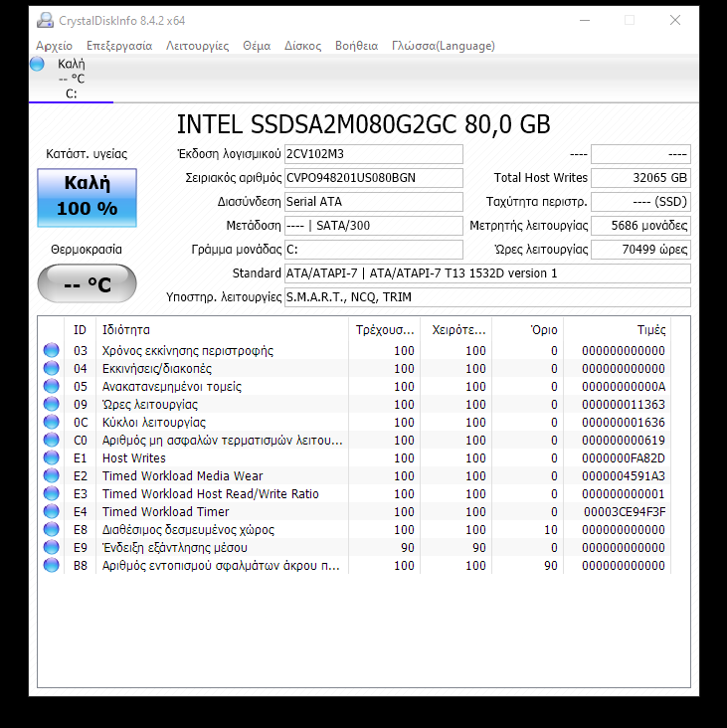Image resolution: width=727 pixels, height=728 pixels.
Task: Click the Serial ATA interface field
Action: (374, 202)
